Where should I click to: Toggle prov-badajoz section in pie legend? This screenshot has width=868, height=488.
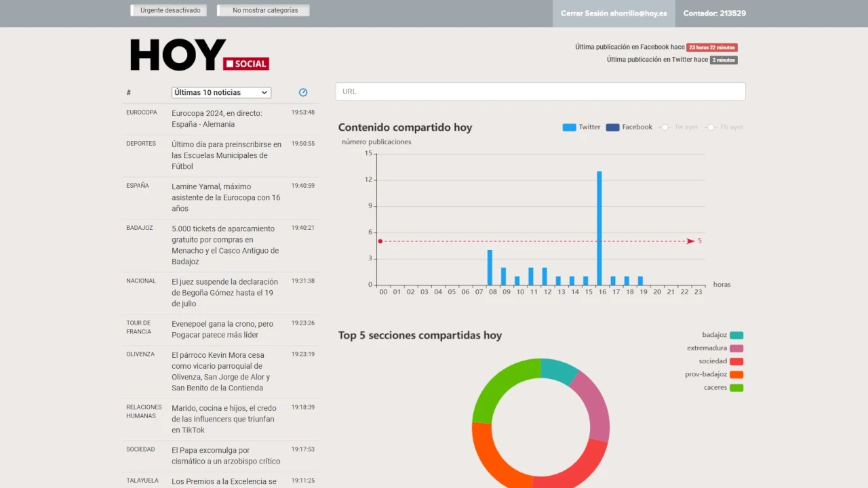(x=714, y=375)
